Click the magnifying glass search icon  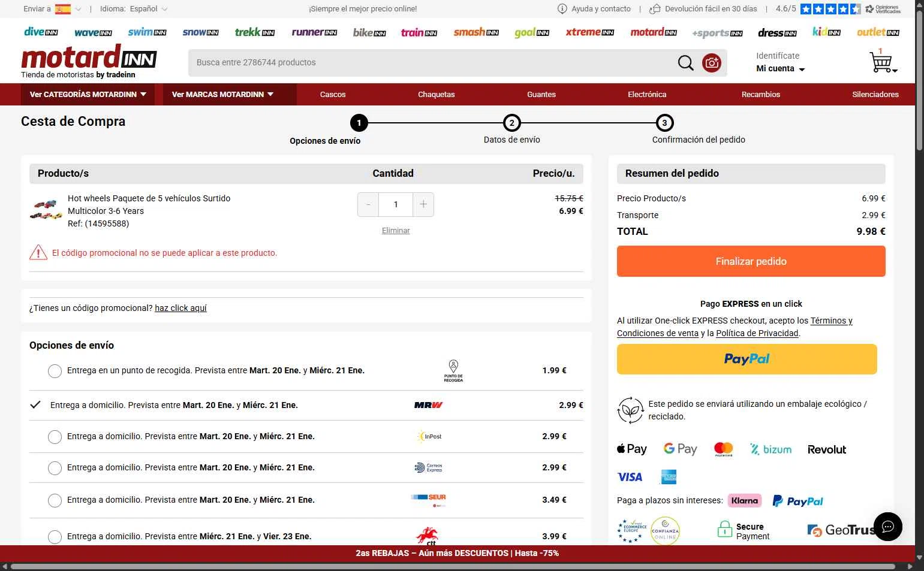(x=685, y=63)
